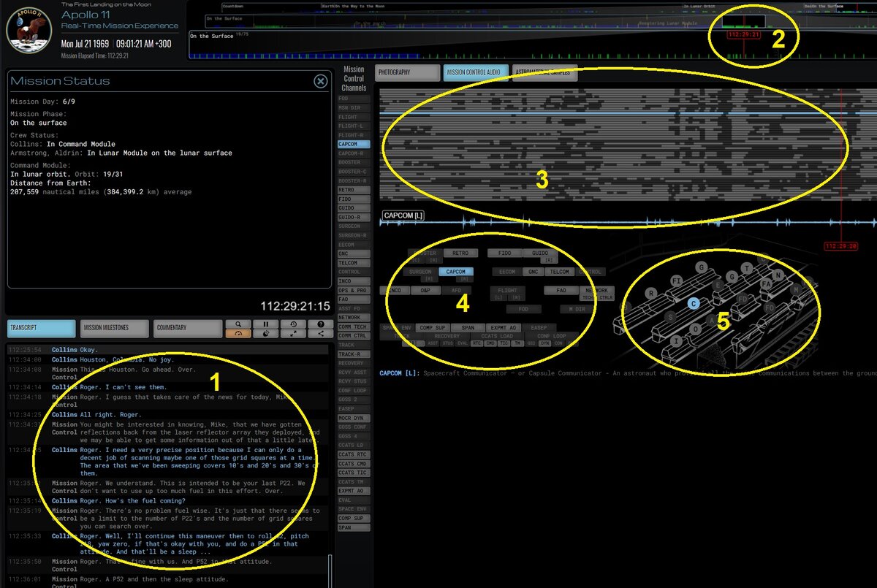Screen dimensions: 877x588
Task: Click the transcript panel scrollbar
Action: point(330,570)
